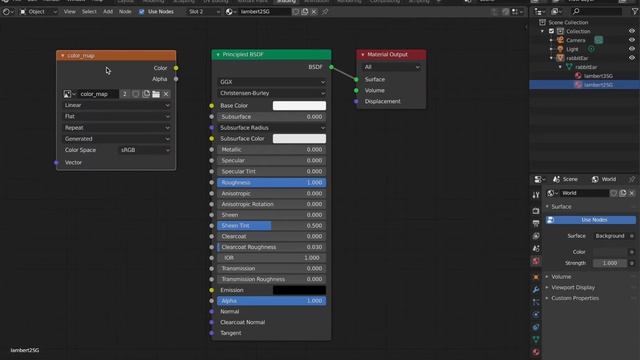Open Slot 2 material slot dropdown
Image resolution: width=640 pixels, height=360 pixels.
coord(204,12)
